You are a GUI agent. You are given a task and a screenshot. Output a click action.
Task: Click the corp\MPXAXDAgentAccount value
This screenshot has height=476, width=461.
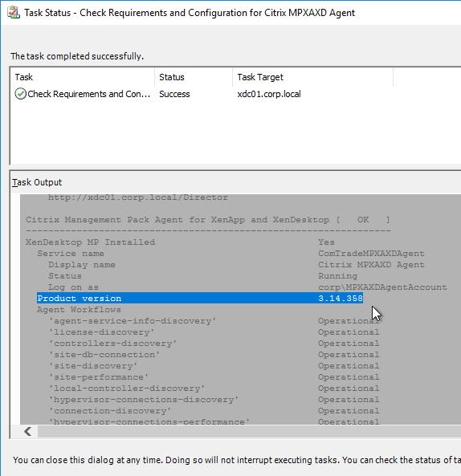pos(382,287)
